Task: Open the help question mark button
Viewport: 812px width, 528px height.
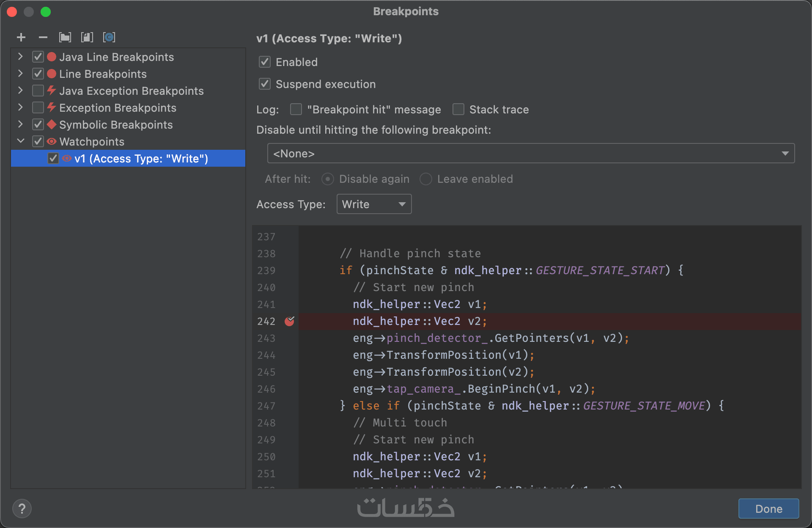Action: coord(22,509)
